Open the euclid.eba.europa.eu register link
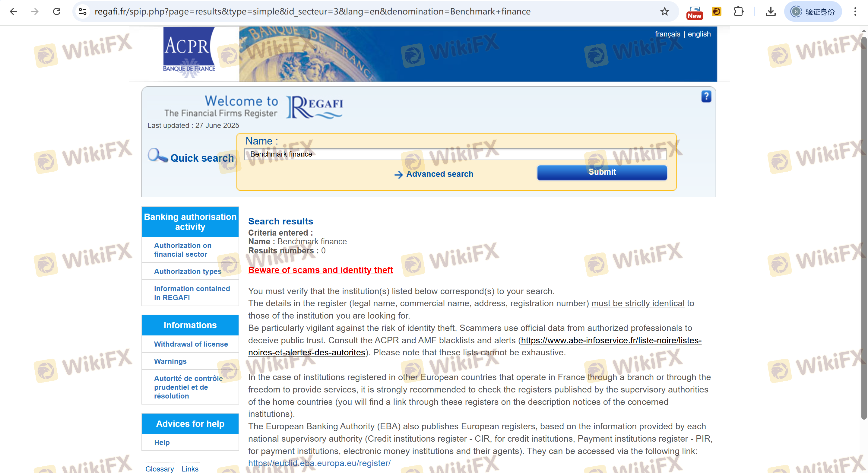Screen dimensions: 868x473 tap(319, 463)
